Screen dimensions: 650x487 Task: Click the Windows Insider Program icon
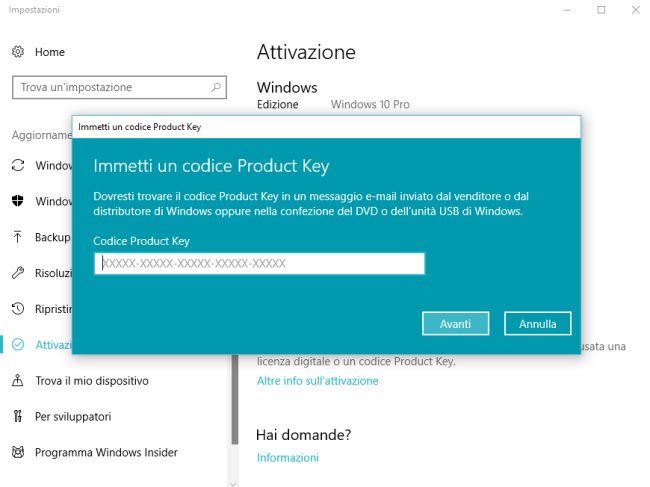(17, 452)
